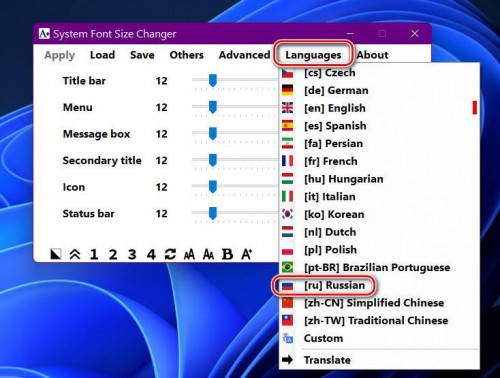The image size is (500, 378).
Task: Open the Advanced menu
Action: point(244,55)
